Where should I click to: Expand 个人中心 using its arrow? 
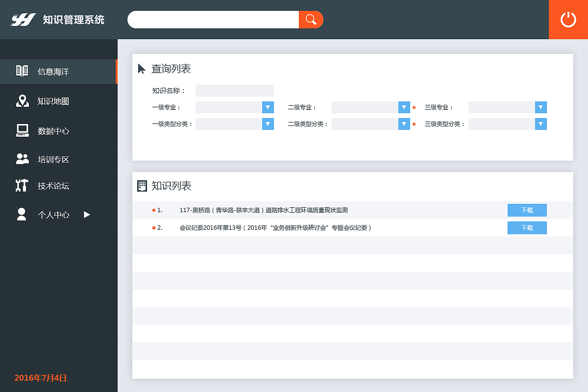point(87,214)
